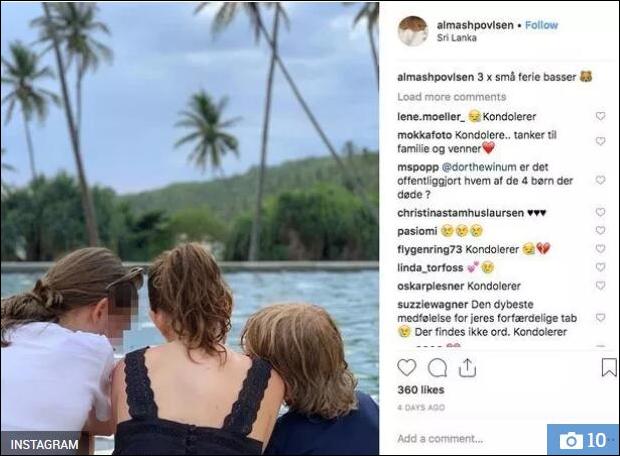Viewport: 620px width, 456px height.
Task: Like christinastamhuslaursen's comment
Action: 600,213
